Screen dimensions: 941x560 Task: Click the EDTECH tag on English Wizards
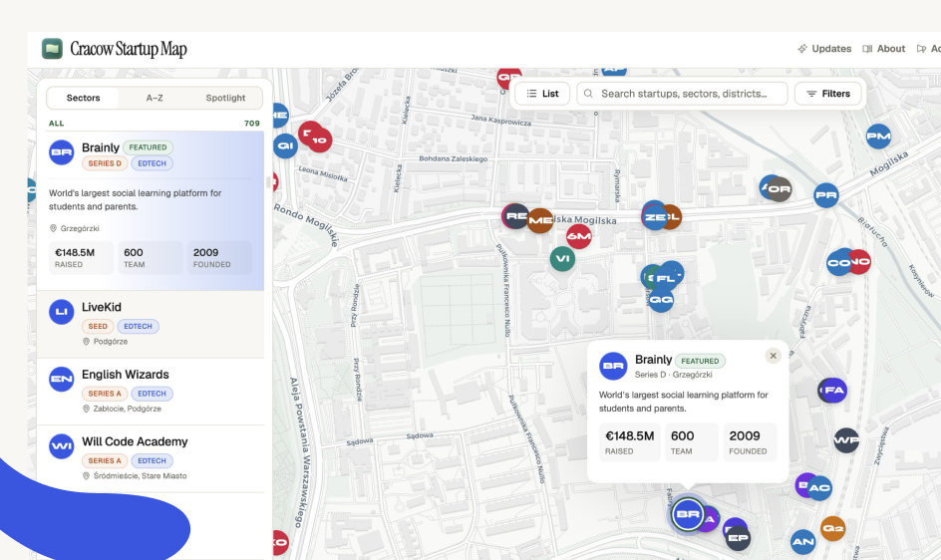click(152, 394)
